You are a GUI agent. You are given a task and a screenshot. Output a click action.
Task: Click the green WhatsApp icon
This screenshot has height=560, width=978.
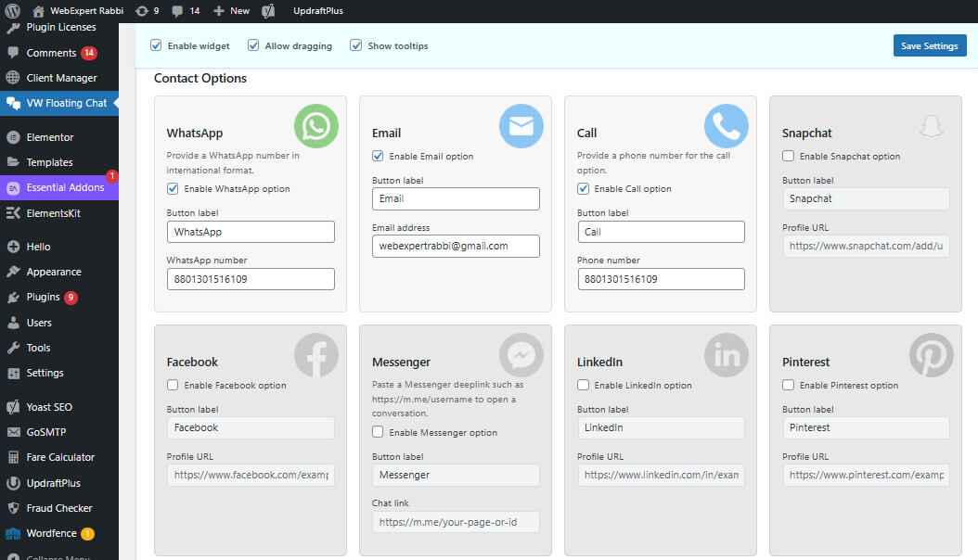[316, 126]
